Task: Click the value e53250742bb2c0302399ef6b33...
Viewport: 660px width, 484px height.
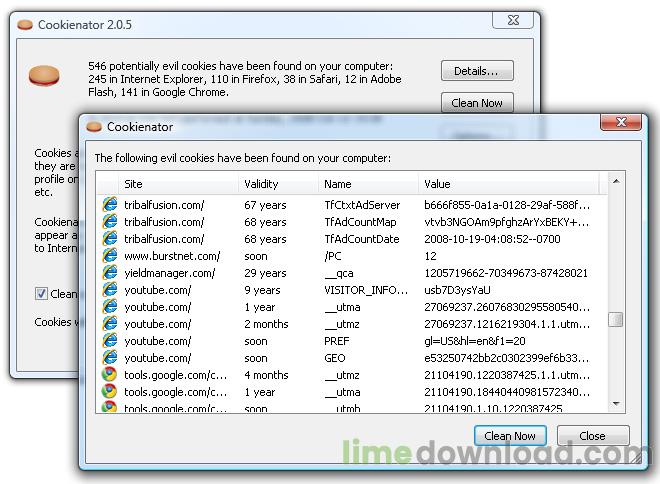Action: coord(507,358)
